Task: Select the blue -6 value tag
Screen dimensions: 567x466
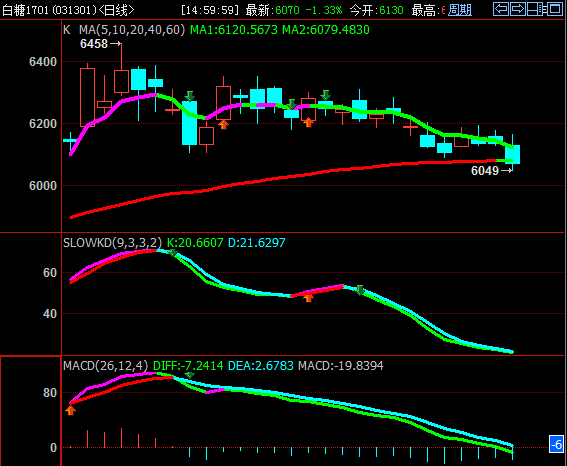Action: pyautogui.click(x=557, y=444)
